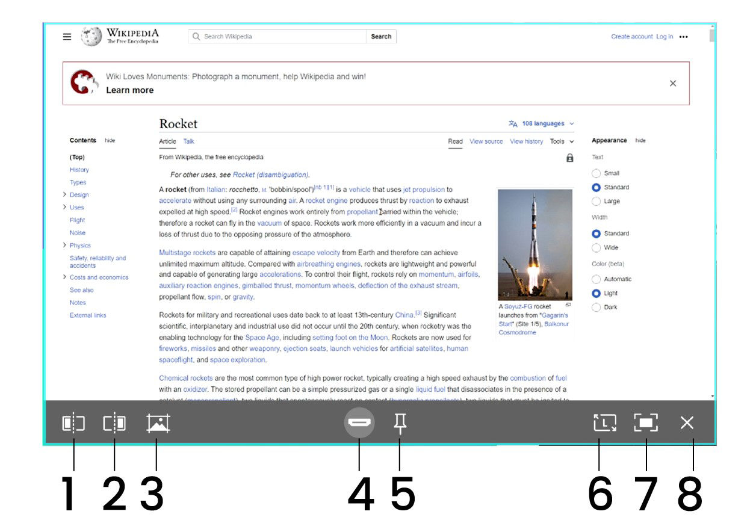Open the Wikipedia hamburger main menu
This screenshot has width=756, height=532.
(x=67, y=37)
